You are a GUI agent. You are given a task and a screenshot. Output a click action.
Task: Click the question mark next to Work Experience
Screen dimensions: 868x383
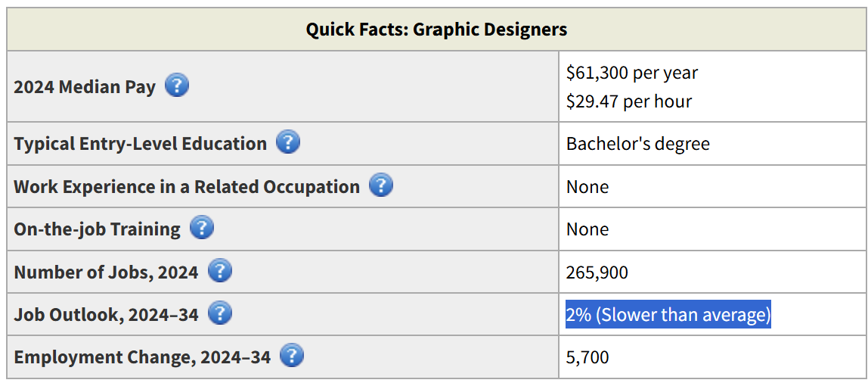tap(381, 185)
